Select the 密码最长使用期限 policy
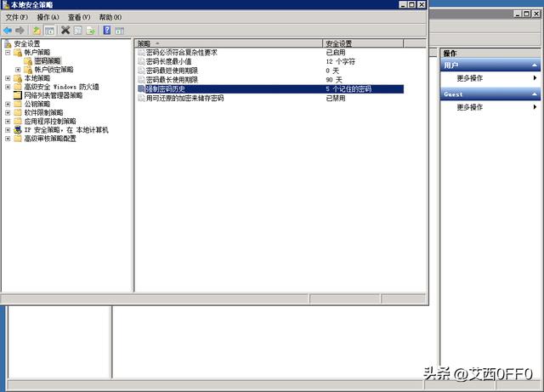 coord(172,80)
